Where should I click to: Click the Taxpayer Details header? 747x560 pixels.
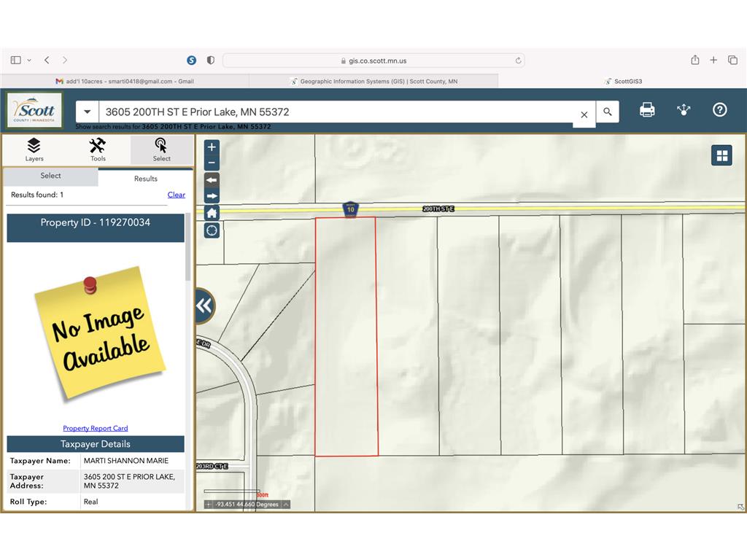point(96,444)
